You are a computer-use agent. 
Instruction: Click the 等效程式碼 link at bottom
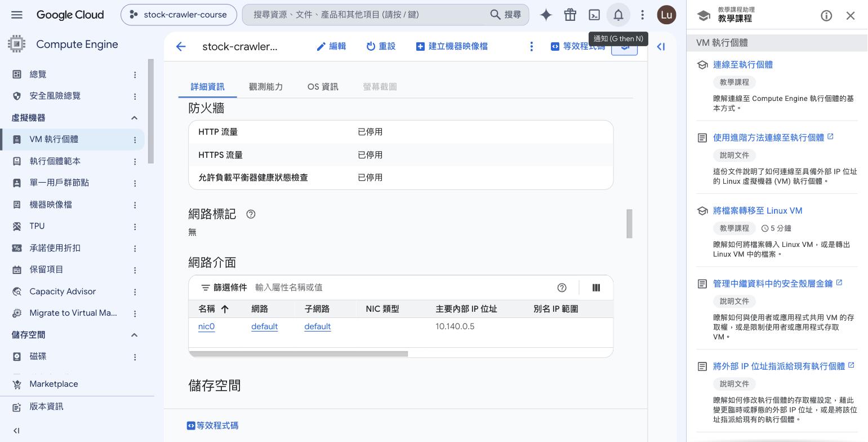point(213,426)
